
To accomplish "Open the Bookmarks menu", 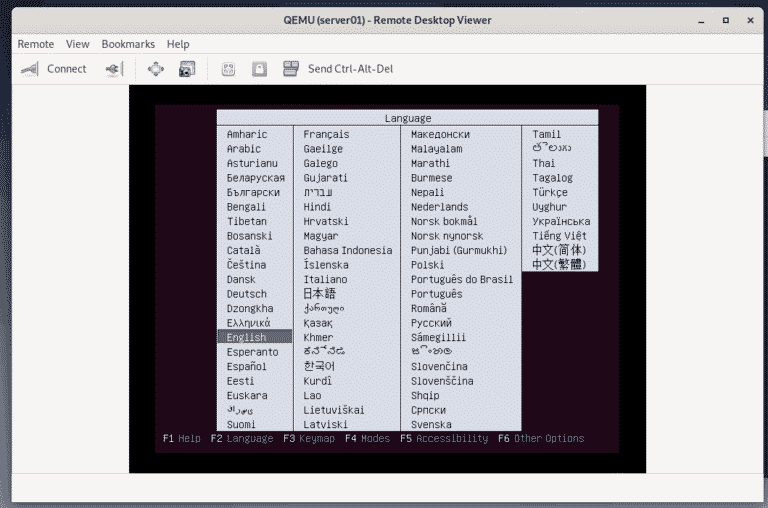I will pyautogui.click(x=128, y=44).
